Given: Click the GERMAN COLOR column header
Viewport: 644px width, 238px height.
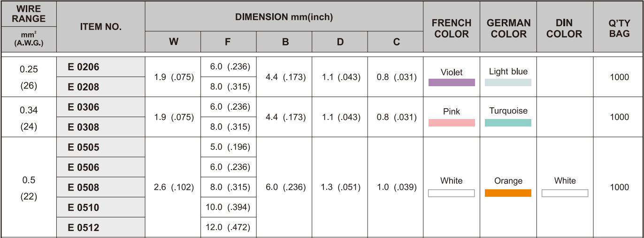Looking at the screenshot, I should 508,28.
